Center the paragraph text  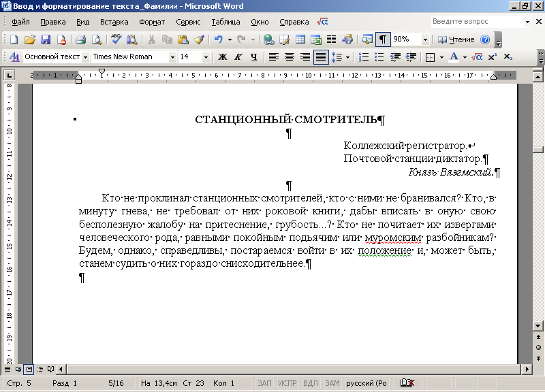289,57
